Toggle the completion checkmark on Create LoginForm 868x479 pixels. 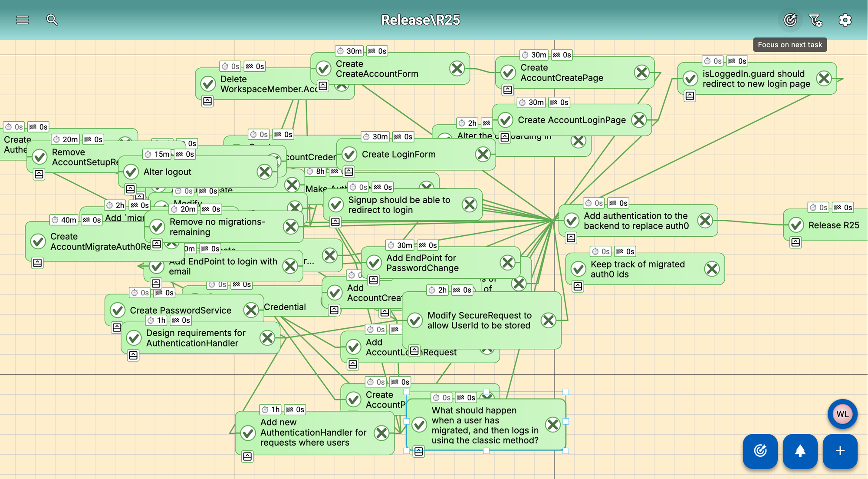coord(349,154)
